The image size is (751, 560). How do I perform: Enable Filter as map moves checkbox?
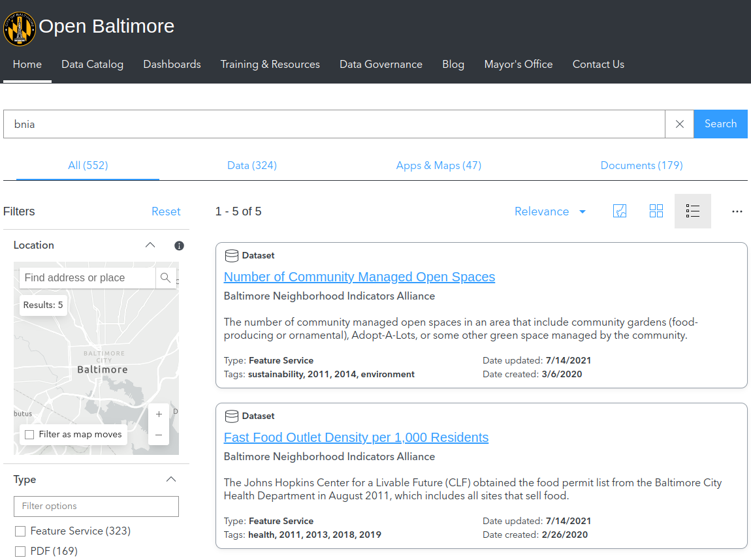coord(29,435)
